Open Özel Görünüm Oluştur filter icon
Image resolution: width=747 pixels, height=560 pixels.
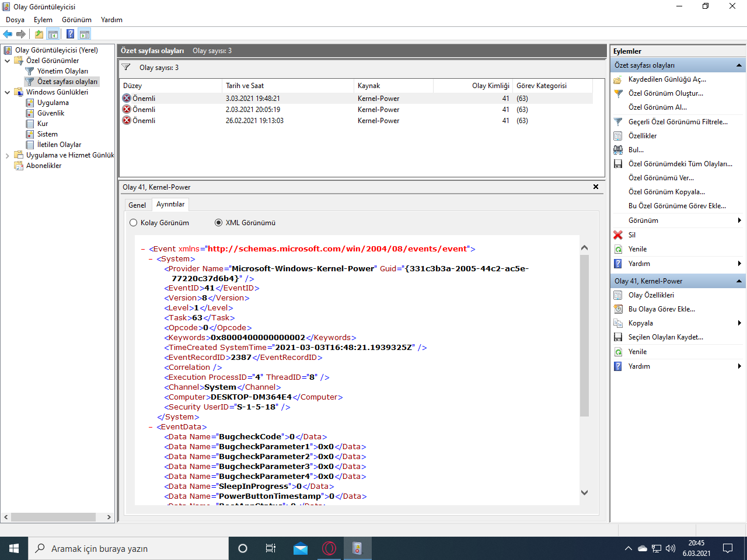coord(618,93)
